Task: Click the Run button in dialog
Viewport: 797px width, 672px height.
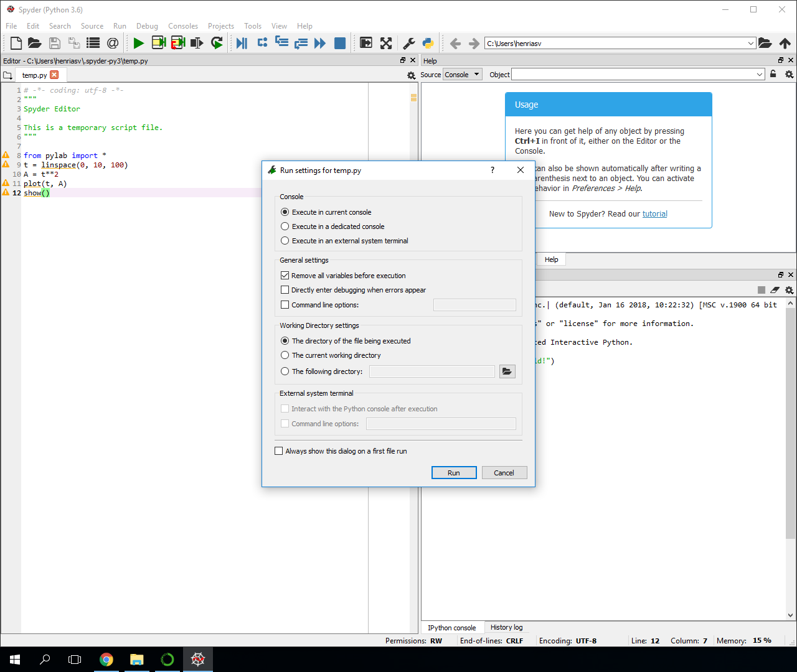Action: click(x=454, y=473)
